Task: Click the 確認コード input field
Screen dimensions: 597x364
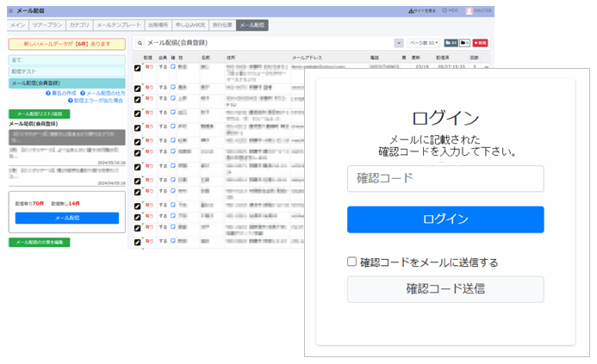Action: tap(445, 179)
